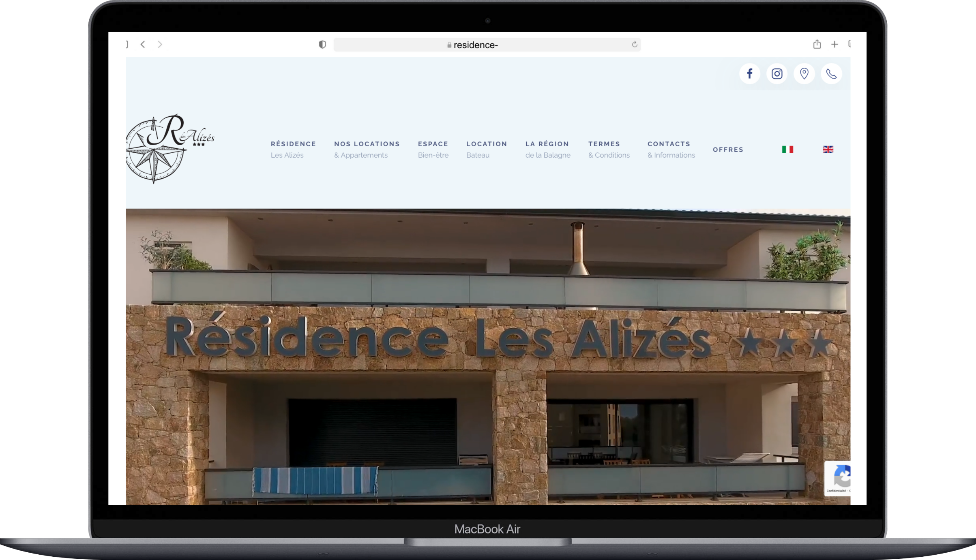Screen dimensions: 976x560
Task: Open a new tab with plus icon
Action: pyautogui.click(x=834, y=45)
